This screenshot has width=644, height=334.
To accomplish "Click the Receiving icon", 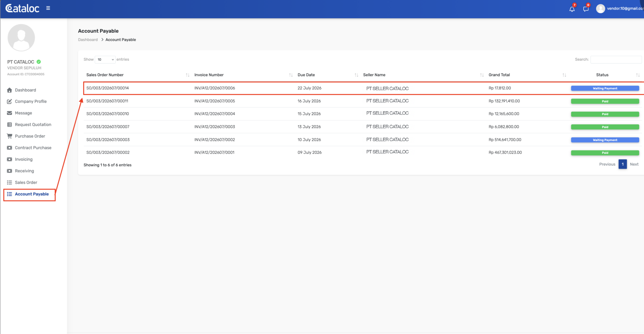I will pos(9,171).
